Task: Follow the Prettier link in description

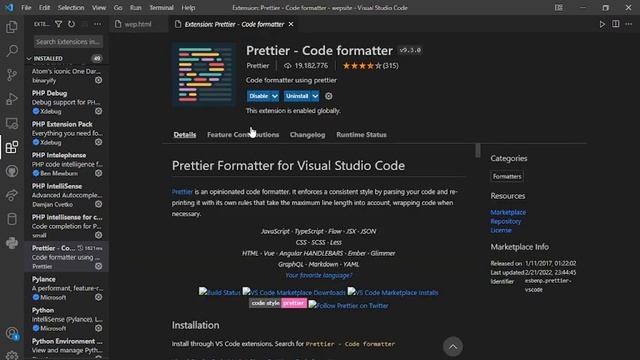Action: click(182, 192)
